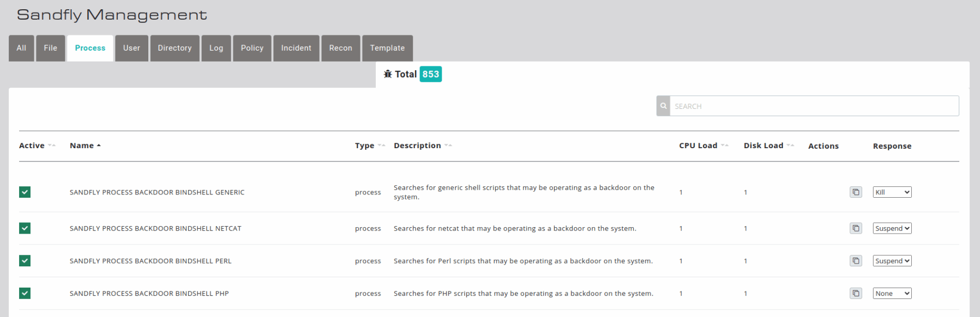Open Suspend response dropdown for BINDSHELL NETCAT
The width and height of the screenshot is (980, 317).
pyautogui.click(x=892, y=228)
